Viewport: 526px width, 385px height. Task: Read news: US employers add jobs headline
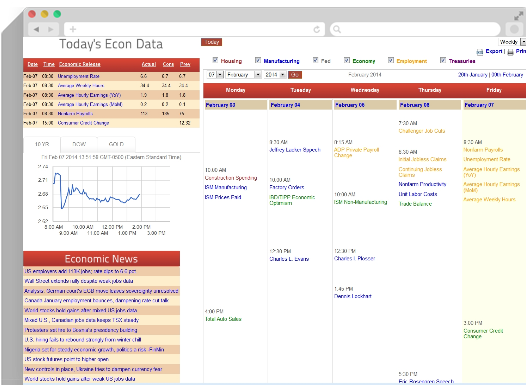(x=80, y=271)
